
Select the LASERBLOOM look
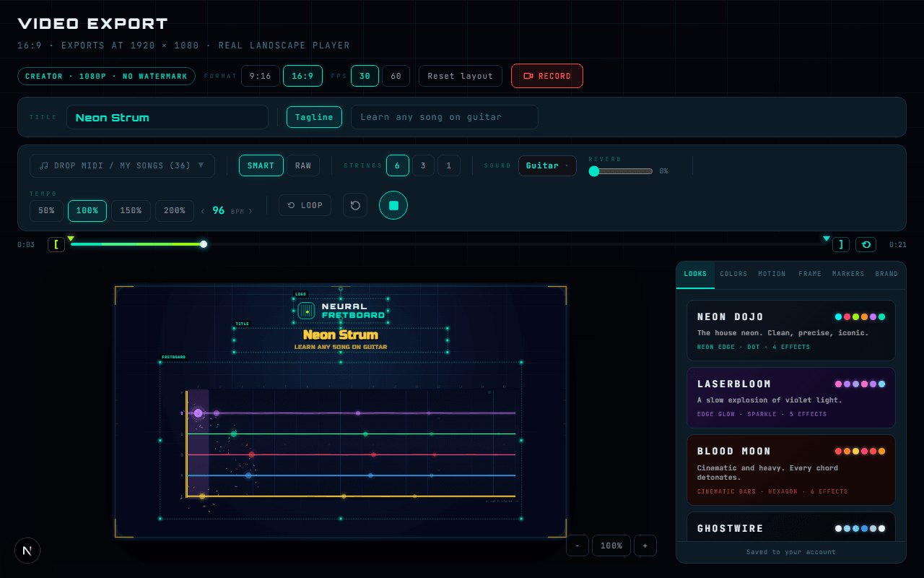(x=791, y=398)
